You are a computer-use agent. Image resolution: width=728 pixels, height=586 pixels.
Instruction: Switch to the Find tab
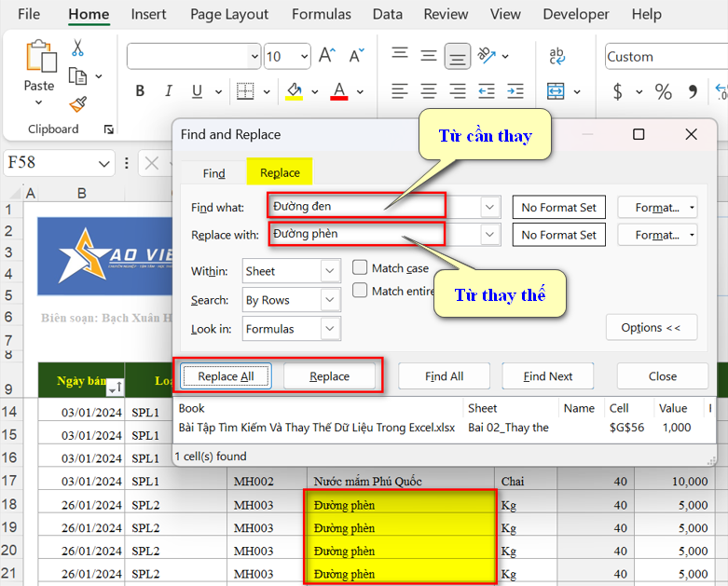pos(213,173)
